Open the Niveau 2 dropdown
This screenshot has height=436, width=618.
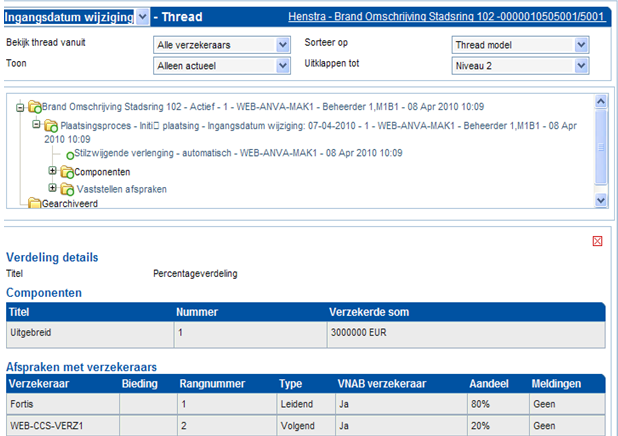coord(582,65)
